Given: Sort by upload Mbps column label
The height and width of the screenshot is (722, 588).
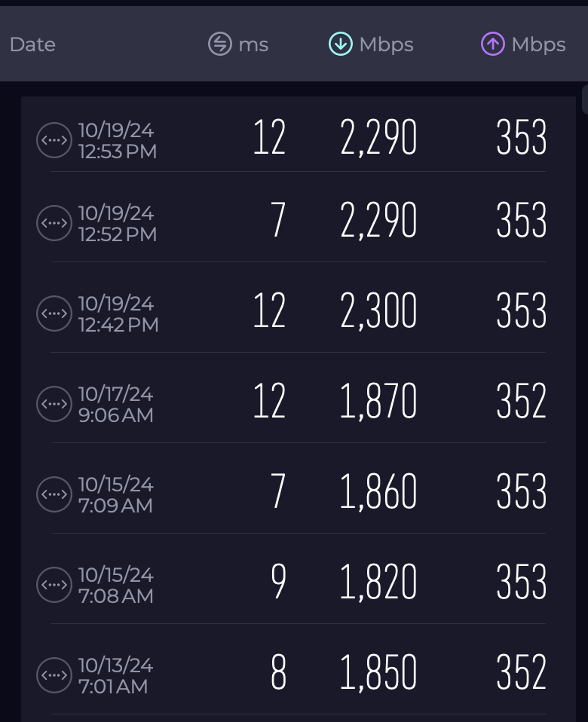Looking at the screenshot, I should coord(538,45).
